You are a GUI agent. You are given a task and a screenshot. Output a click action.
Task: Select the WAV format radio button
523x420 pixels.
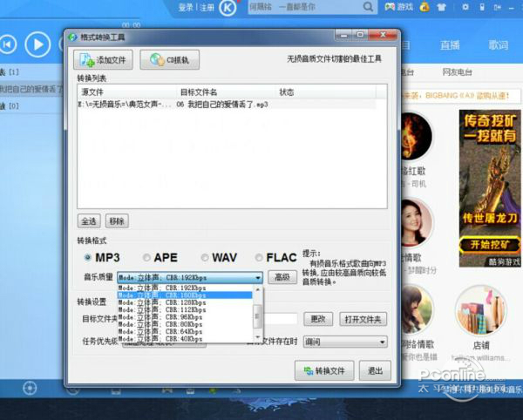[205, 257]
